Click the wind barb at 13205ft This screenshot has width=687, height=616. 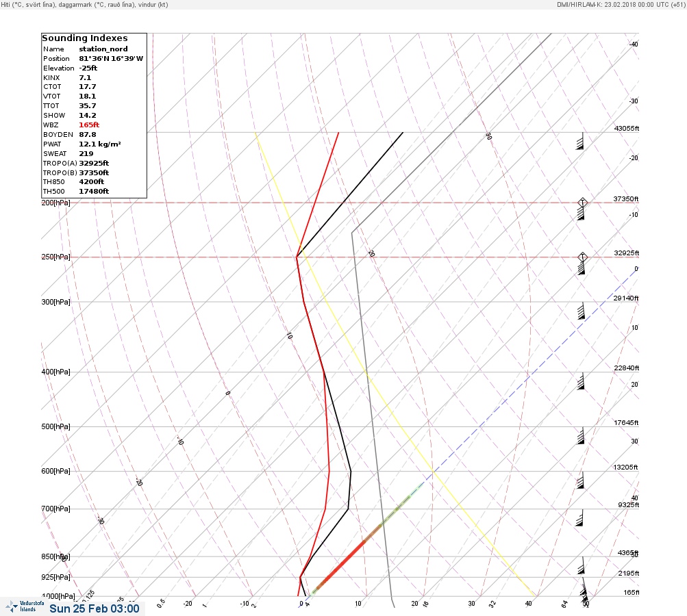[581, 480]
